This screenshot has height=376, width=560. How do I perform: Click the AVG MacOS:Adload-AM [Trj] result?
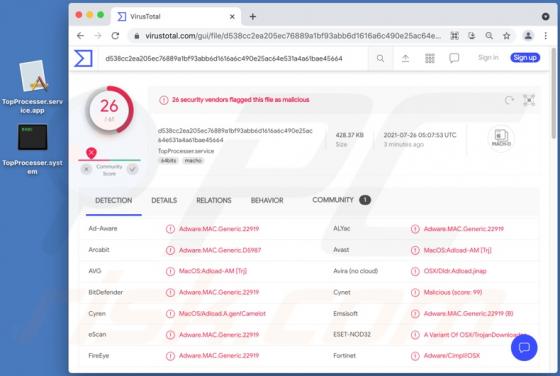[x=213, y=271]
